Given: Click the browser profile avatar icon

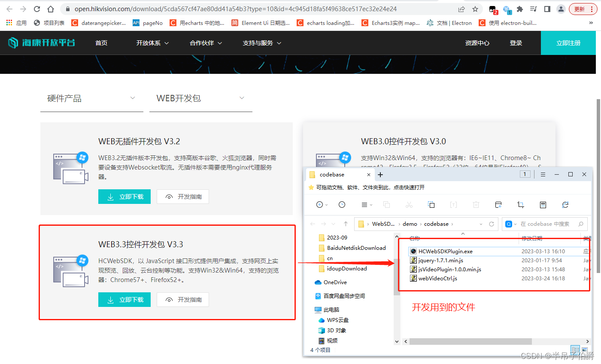Looking at the screenshot, I should tap(561, 9).
